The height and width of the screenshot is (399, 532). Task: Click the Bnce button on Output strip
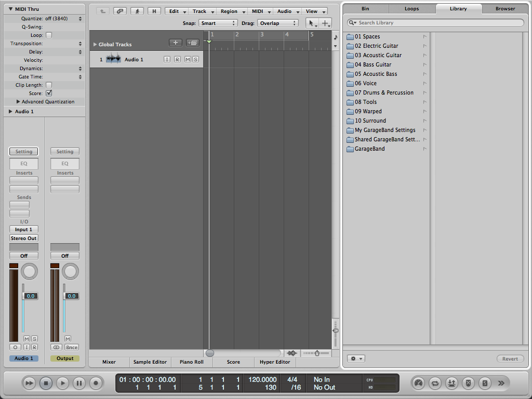click(x=71, y=347)
